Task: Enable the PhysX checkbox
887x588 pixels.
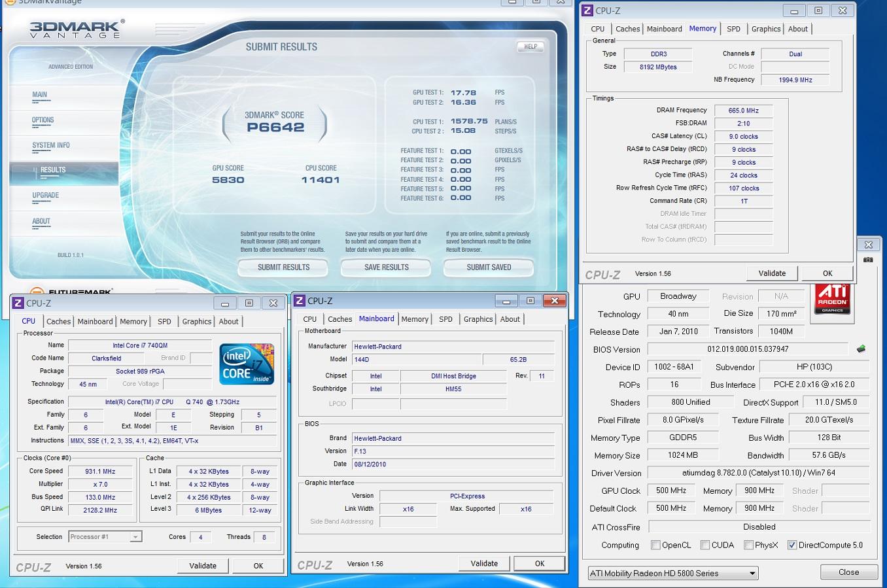Action: [x=748, y=545]
